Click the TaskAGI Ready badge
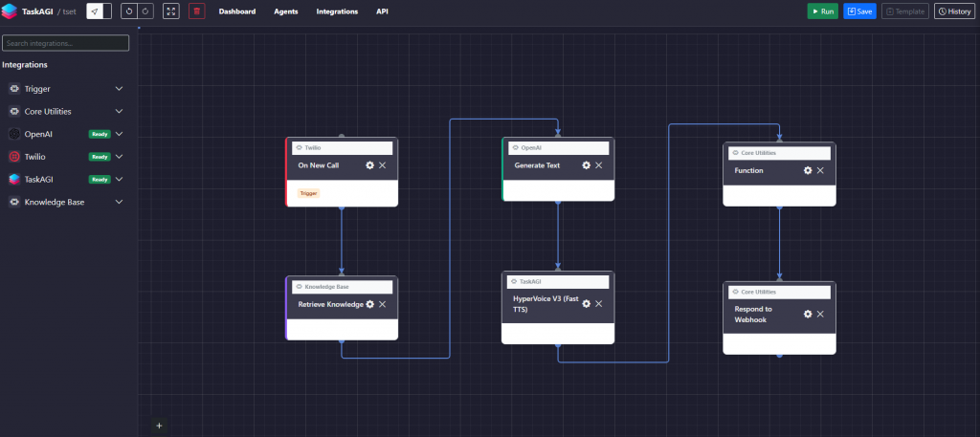Viewport: 980px width, 437px height. click(100, 179)
